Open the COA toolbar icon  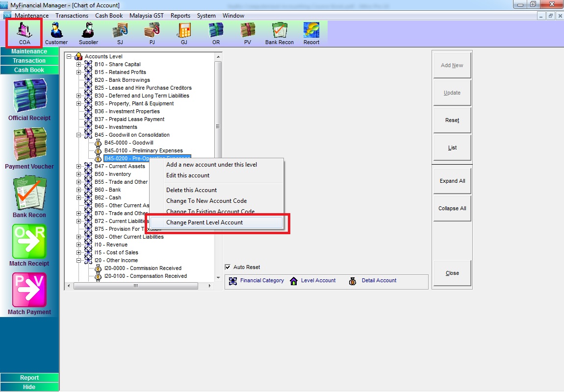tap(24, 32)
